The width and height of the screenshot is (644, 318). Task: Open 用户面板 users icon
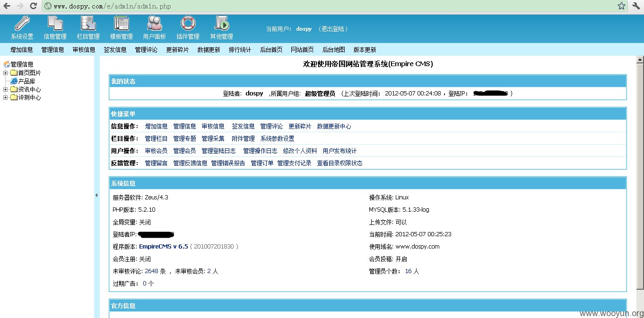click(x=154, y=23)
